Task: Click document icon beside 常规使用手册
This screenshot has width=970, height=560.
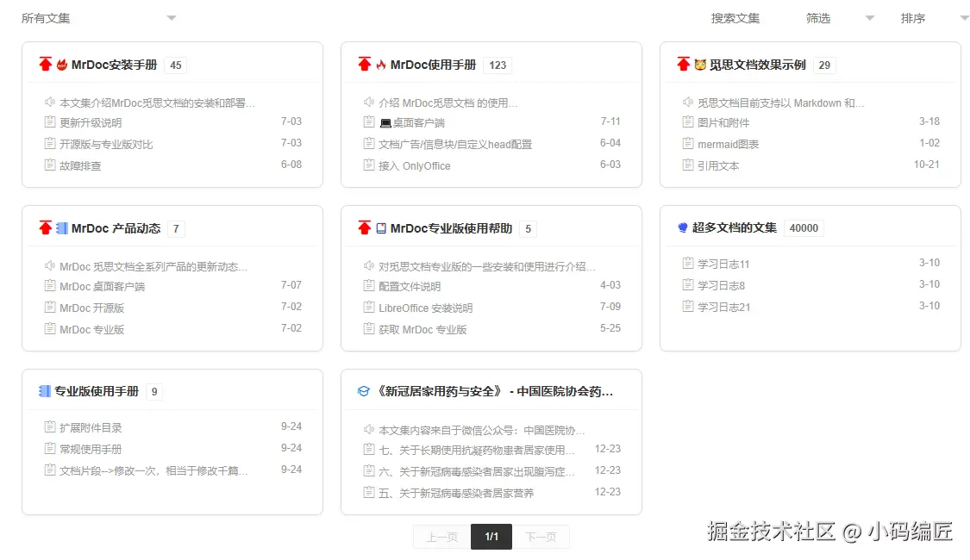Action: click(49, 448)
